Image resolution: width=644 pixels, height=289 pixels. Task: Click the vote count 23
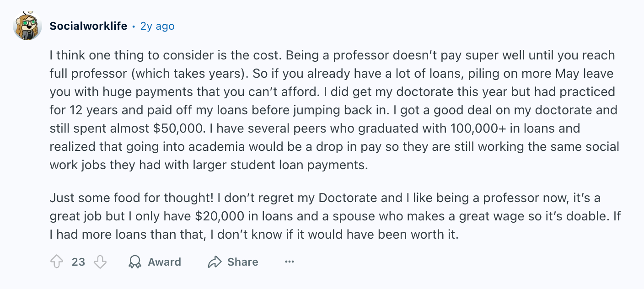[78, 262]
